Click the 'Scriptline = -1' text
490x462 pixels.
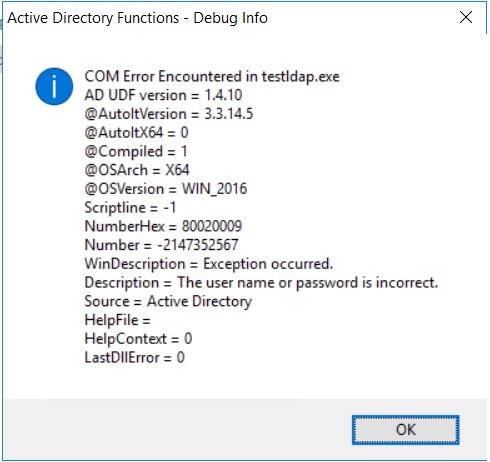(130, 208)
